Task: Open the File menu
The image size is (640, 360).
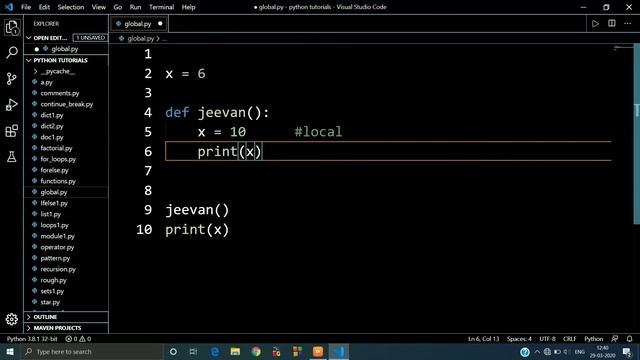Action: tap(26, 7)
